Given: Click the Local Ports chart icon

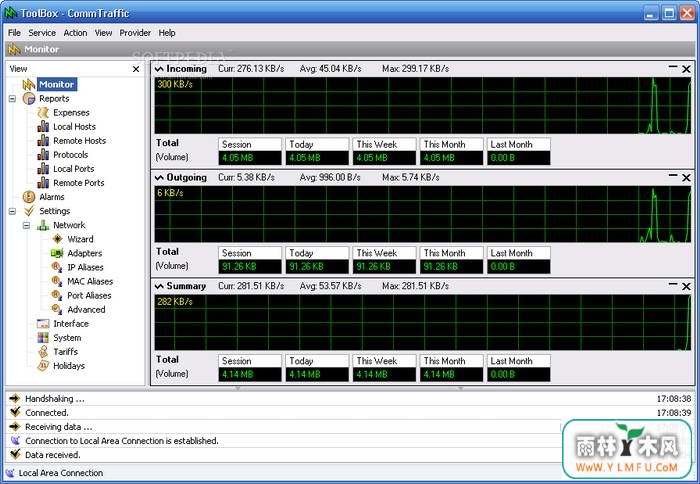Looking at the screenshot, I should coord(43,169).
